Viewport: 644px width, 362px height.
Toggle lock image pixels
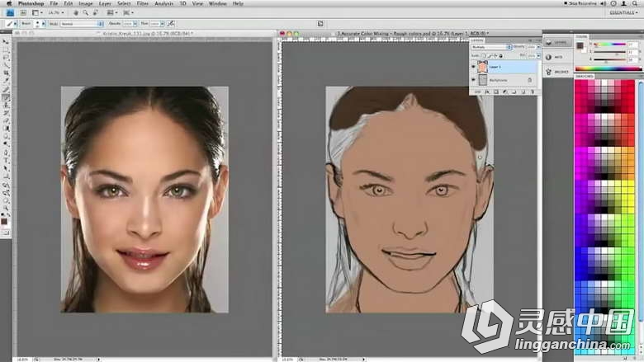(x=490, y=56)
